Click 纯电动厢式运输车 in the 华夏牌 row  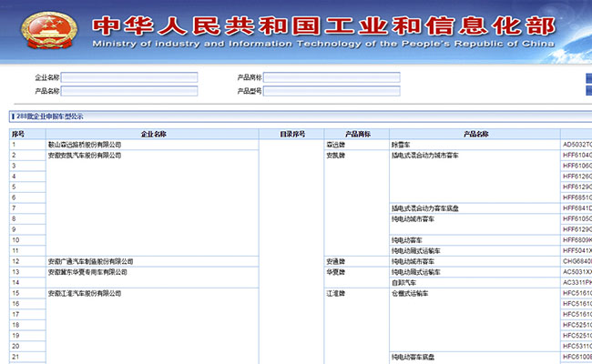click(416, 272)
